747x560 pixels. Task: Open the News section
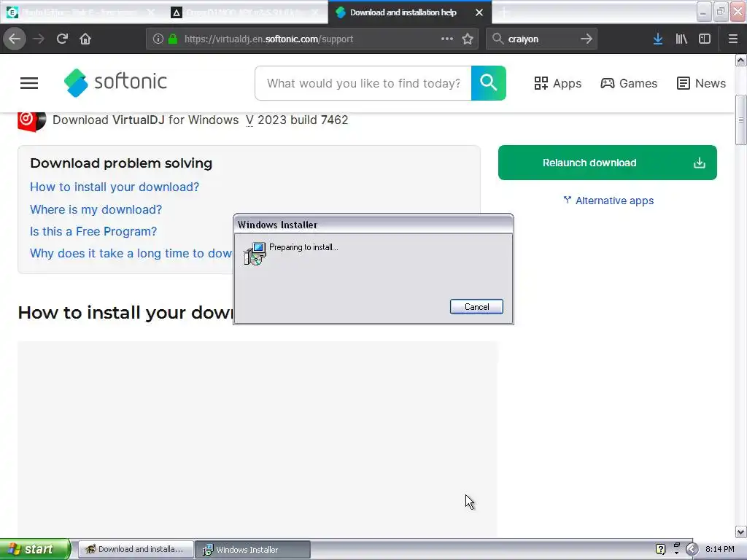(x=701, y=83)
